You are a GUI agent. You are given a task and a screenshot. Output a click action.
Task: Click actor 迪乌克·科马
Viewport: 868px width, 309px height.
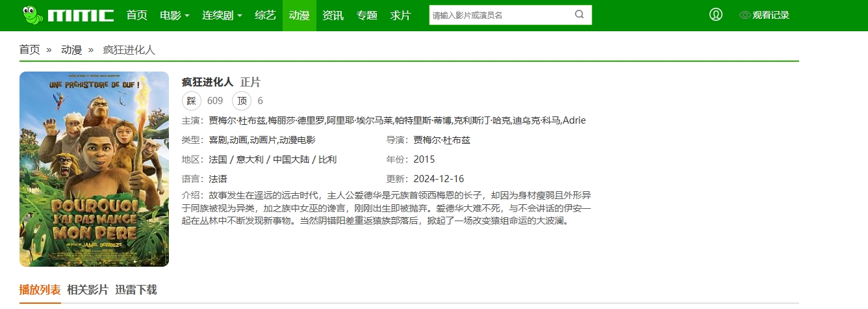click(536, 120)
